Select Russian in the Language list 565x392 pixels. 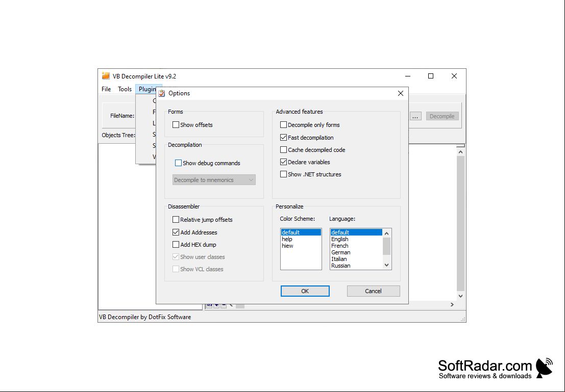(x=356, y=266)
